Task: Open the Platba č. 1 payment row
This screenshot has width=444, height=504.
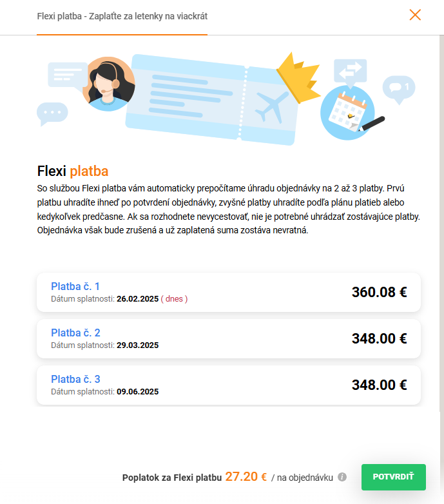Action: pos(229,293)
